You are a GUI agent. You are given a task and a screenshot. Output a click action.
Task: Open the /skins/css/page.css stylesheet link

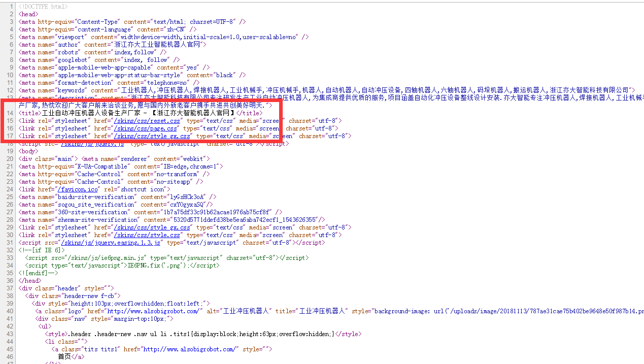coord(146,128)
